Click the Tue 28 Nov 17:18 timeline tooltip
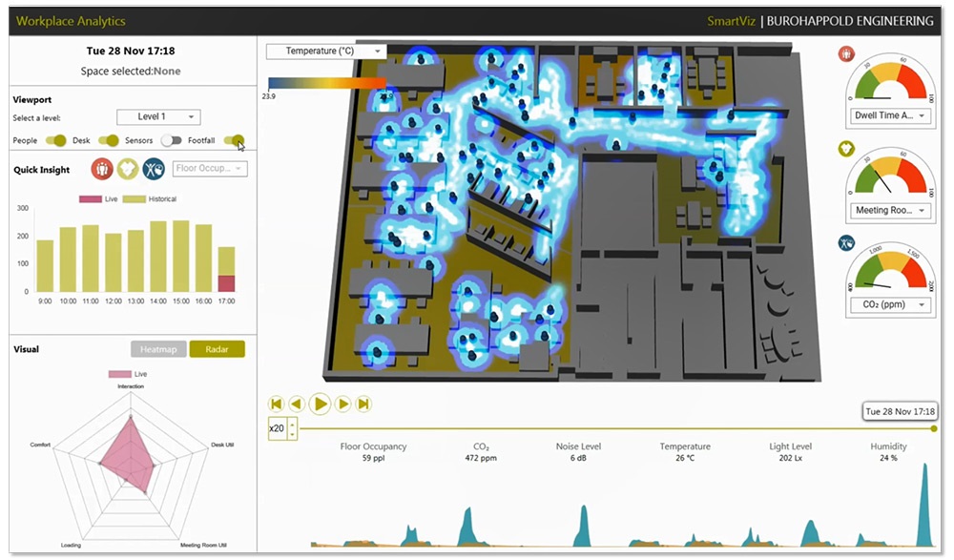 (x=900, y=411)
